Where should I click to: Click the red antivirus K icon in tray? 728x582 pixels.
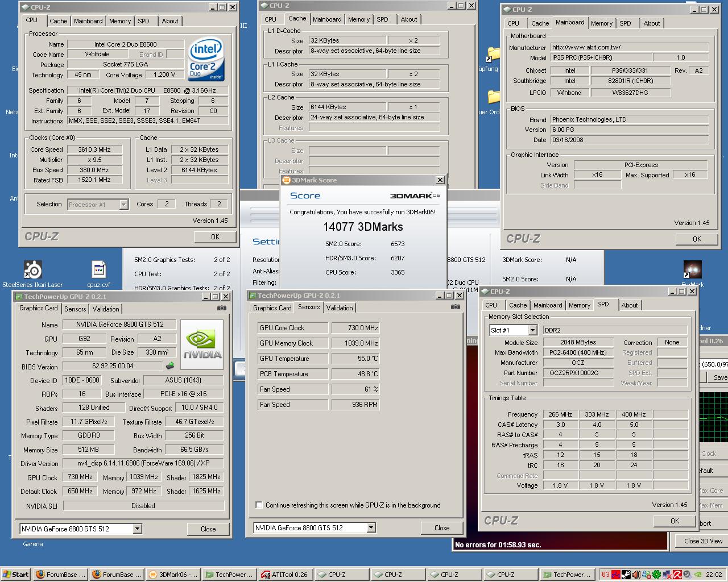click(677, 575)
